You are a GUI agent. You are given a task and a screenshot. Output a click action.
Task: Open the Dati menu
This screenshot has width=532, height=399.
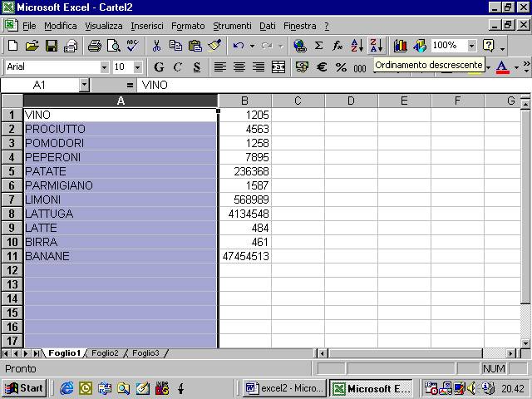268,26
